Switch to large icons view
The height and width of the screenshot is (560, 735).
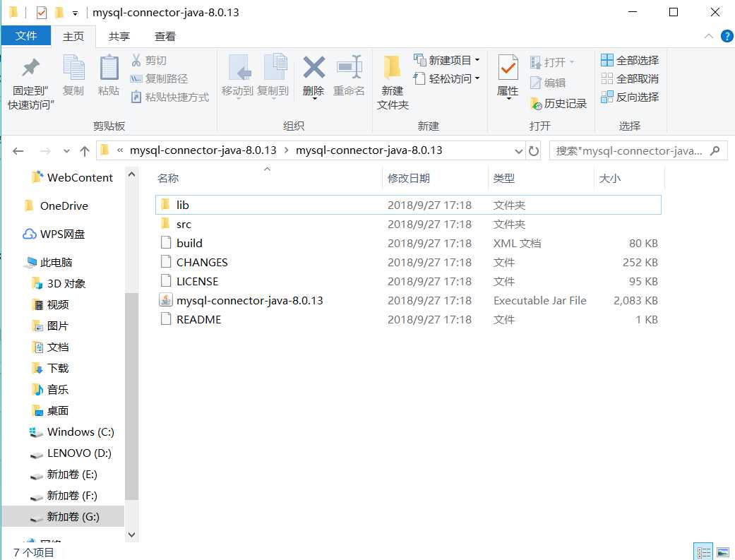pos(723,552)
